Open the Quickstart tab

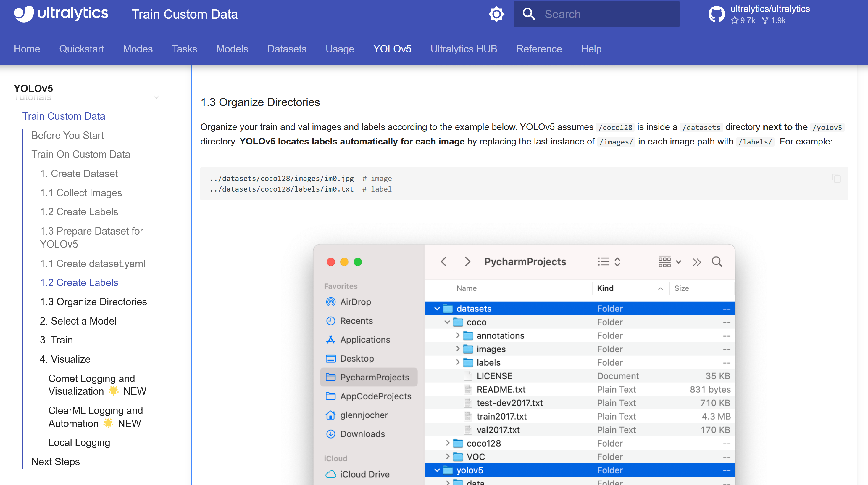(x=82, y=49)
